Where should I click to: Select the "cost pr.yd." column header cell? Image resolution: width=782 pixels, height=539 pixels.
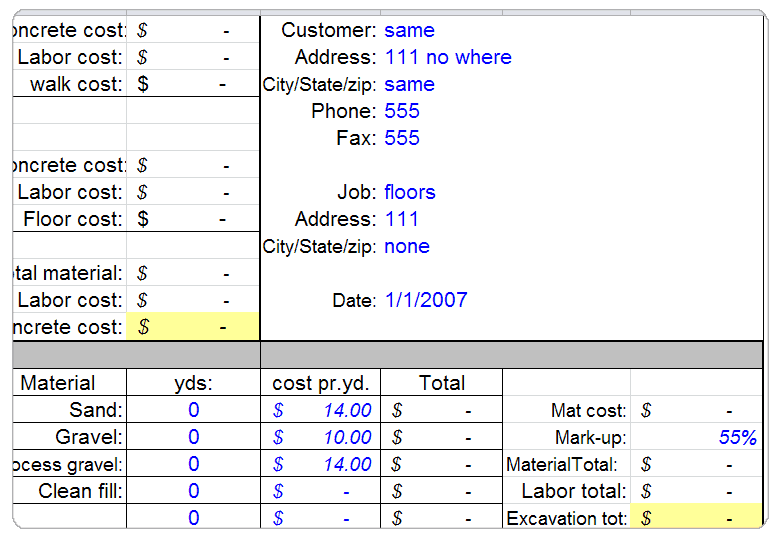coord(320,383)
